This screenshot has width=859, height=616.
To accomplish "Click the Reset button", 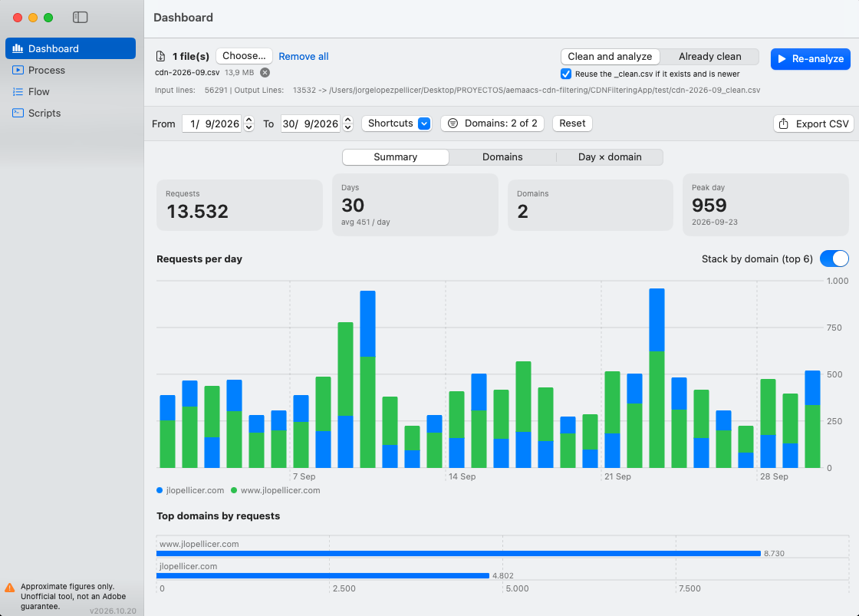I will (572, 124).
